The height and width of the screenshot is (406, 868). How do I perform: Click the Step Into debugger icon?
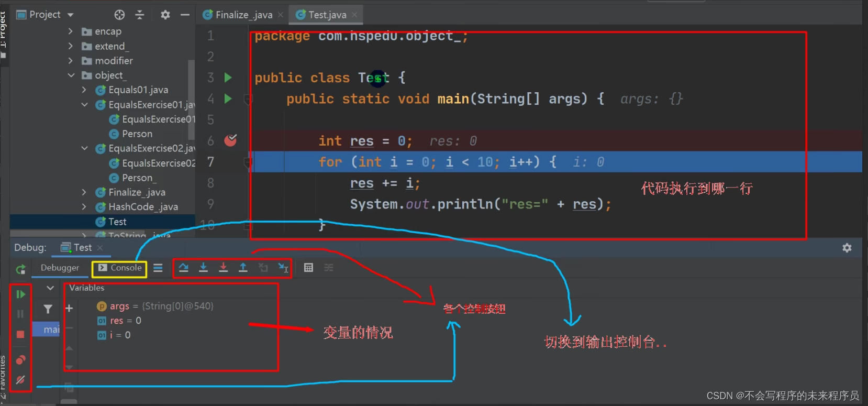tap(203, 268)
